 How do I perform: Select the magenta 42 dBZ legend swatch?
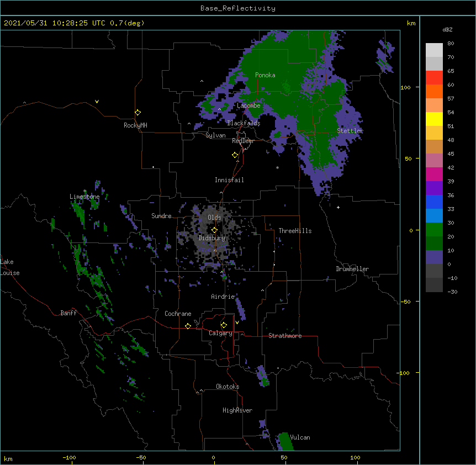click(434, 174)
